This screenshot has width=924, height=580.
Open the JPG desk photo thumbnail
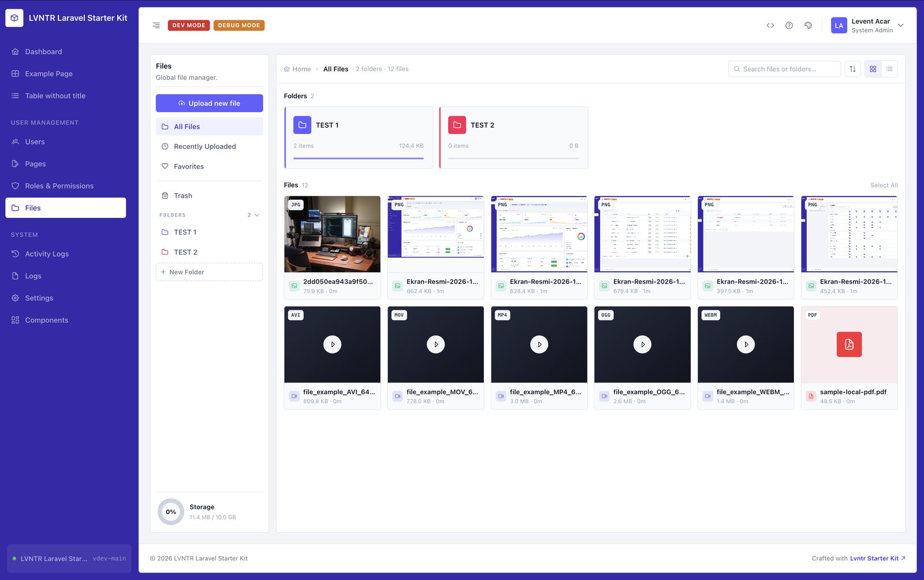coord(332,234)
